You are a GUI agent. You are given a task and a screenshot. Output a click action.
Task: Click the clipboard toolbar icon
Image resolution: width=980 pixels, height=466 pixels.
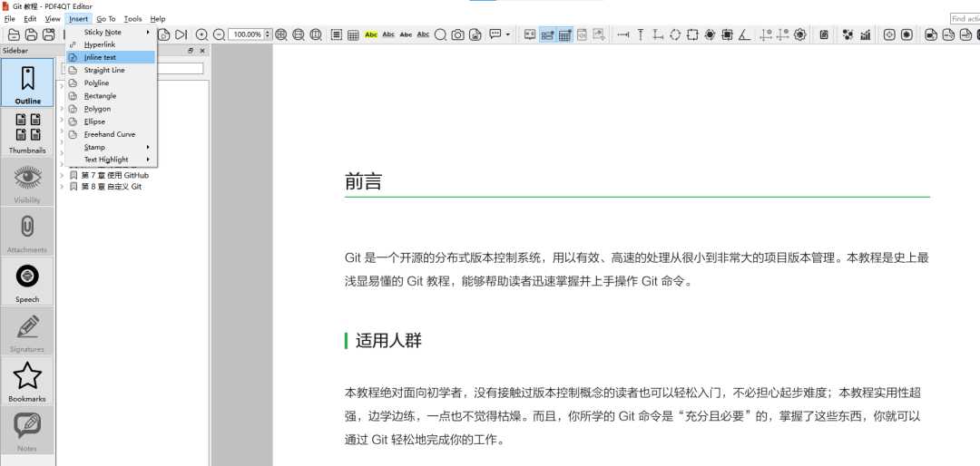point(824,35)
